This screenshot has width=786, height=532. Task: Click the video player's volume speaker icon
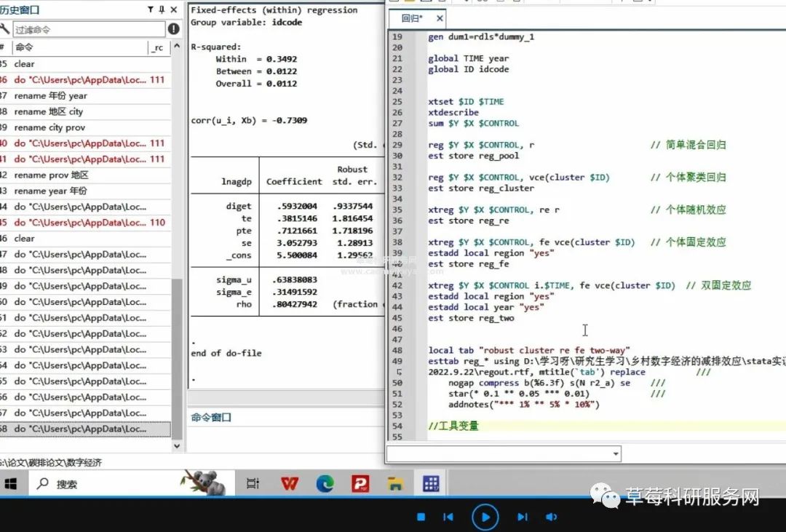tap(551, 517)
